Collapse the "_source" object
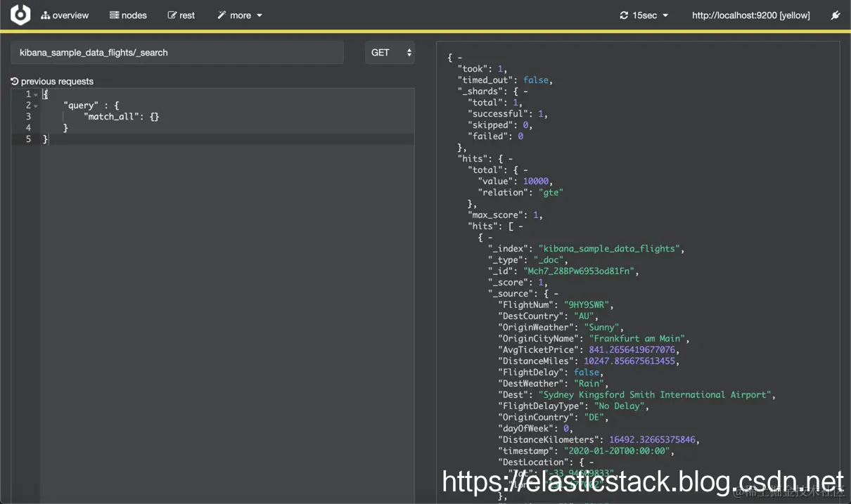The height and width of the screenshot is (504, 851). pos(556,294)
